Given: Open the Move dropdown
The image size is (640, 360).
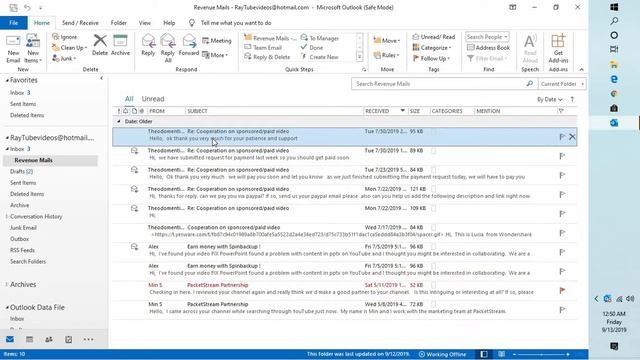Looking at the screenshot, I should (387, 40).
